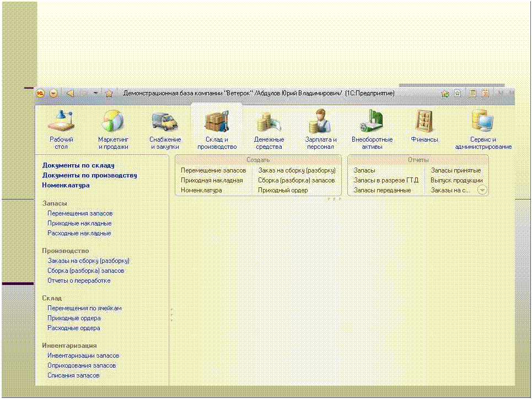Viewport: 532px width, 399px height.
Task: Open Отчеты о переработке
Action: (x=79, y=281)
